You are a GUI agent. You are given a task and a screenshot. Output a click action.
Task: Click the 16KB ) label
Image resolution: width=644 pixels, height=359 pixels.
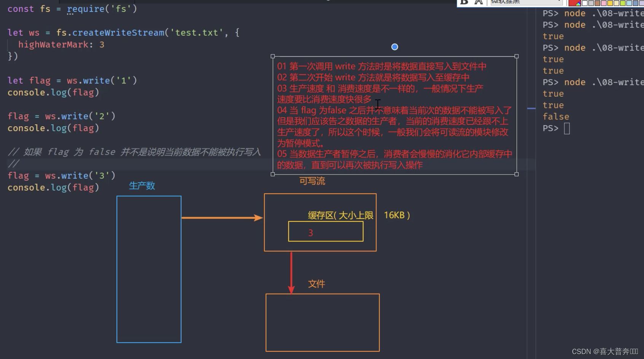click(x=397, y=215)
